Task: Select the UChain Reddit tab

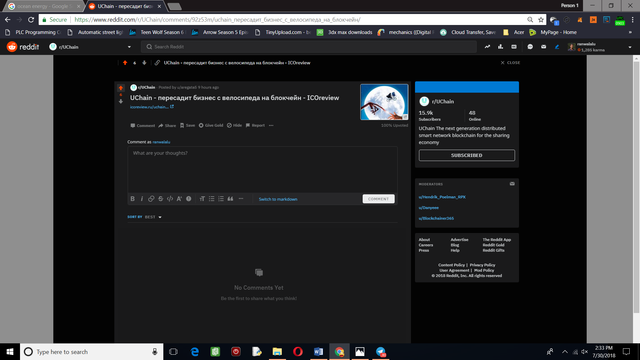Action: (x=124, y=6)
